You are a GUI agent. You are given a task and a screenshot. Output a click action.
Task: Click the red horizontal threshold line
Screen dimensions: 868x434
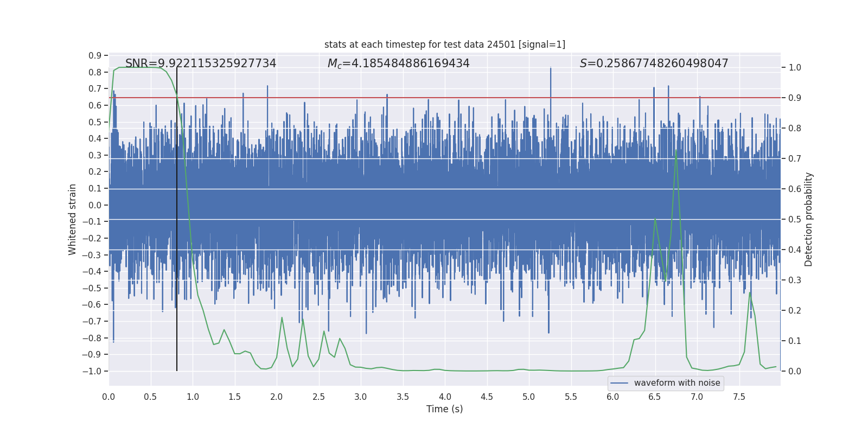[445, 98]
